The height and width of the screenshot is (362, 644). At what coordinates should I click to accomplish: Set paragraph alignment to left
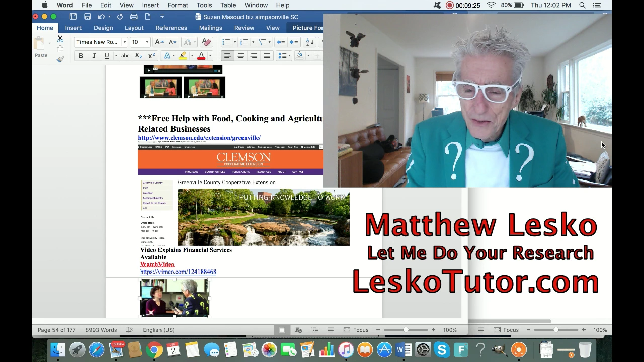[x=227, y=56]
